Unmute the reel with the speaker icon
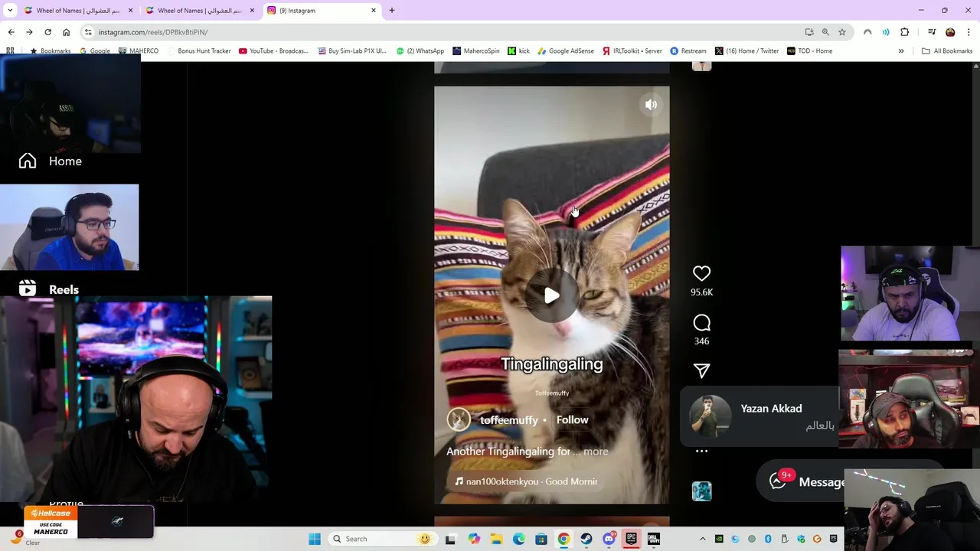This screenshot has height=551, width=980. coord(651,105)
